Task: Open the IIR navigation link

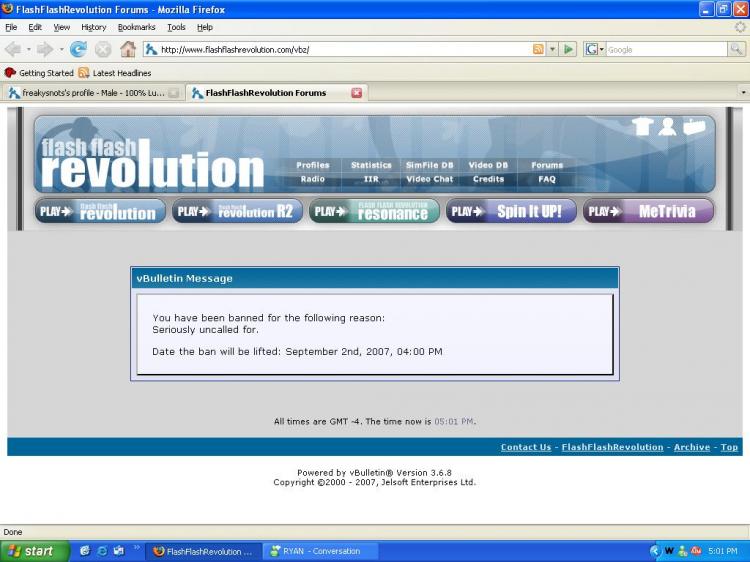Action: [371, 179]
